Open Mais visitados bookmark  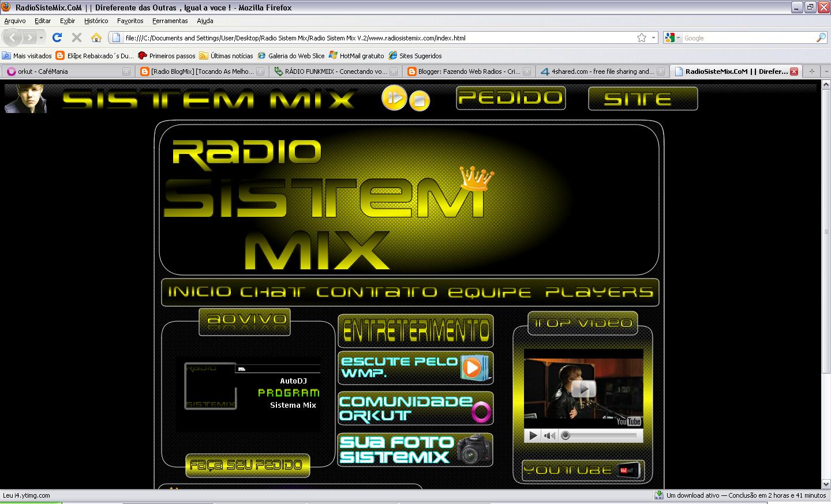click(27, 56)
